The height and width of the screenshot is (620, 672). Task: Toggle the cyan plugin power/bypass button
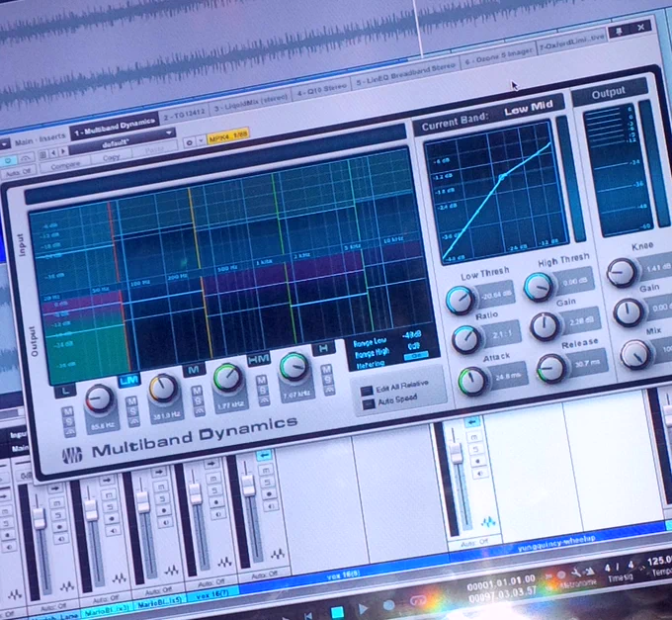[8, 161]
